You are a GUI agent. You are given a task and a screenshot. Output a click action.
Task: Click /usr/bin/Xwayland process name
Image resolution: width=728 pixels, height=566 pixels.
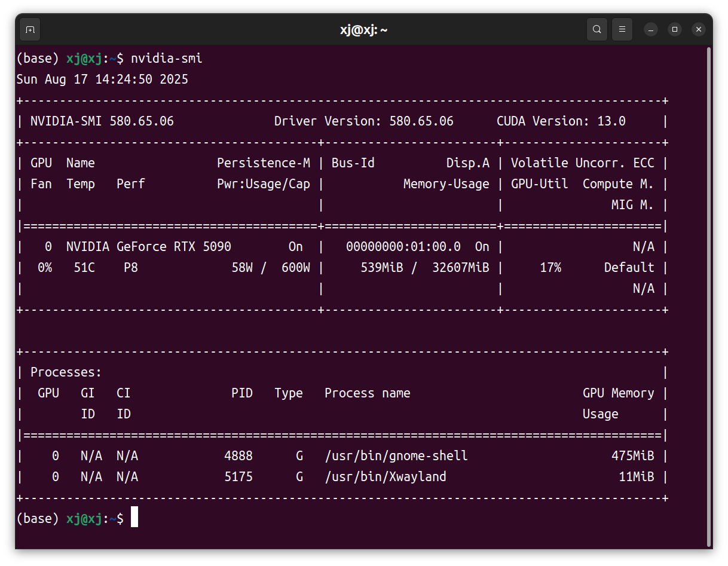(x=386, y=477)
